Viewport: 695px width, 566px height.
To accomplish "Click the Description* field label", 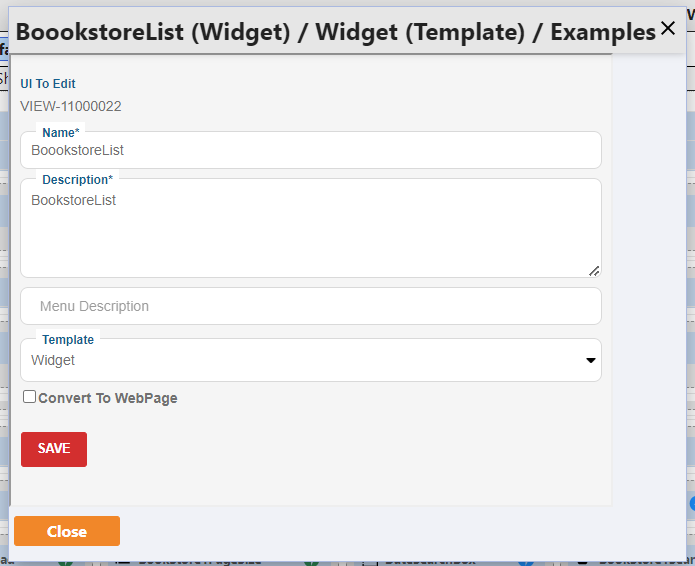I will click(x=78, y=180).
